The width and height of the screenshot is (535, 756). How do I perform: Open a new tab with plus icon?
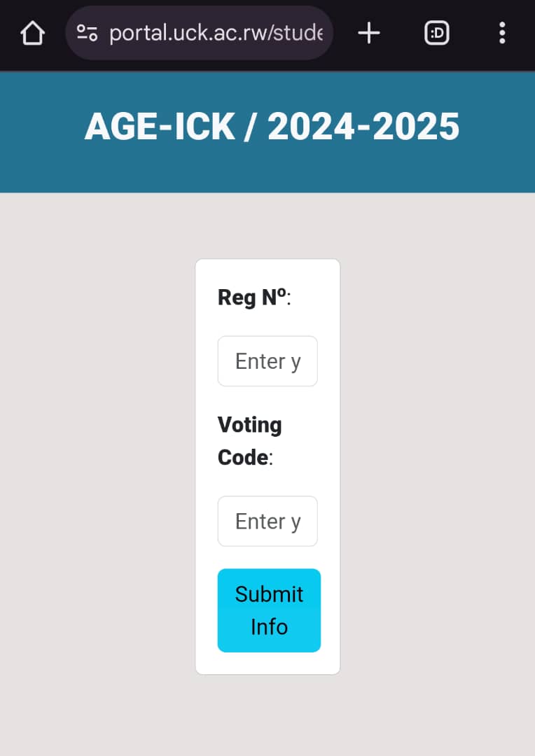pyautogui.click(x=368, y=33)
